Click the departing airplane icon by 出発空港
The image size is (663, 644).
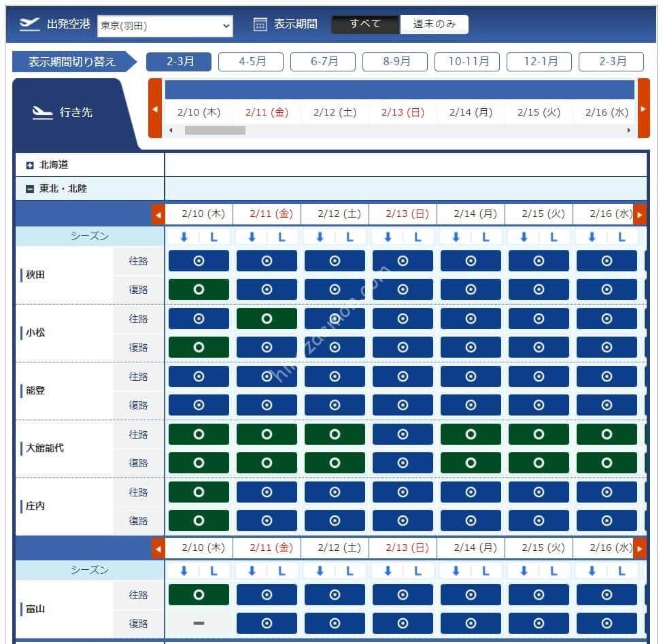(x=30, y=24)
